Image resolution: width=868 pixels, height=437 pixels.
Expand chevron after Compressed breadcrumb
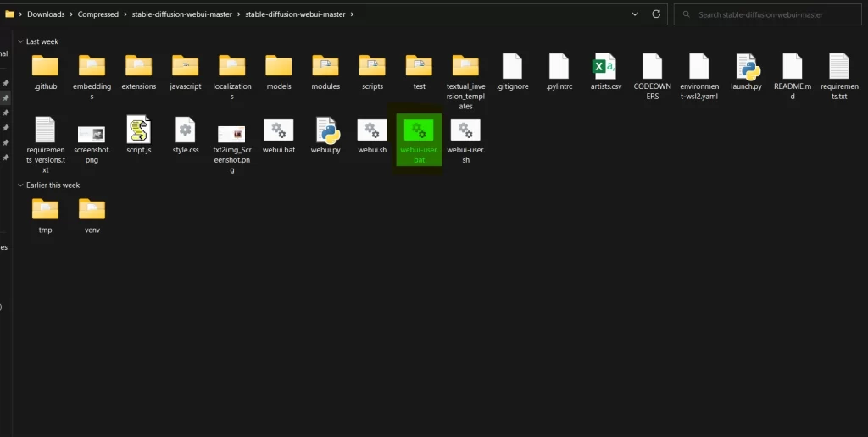(125, 14)
